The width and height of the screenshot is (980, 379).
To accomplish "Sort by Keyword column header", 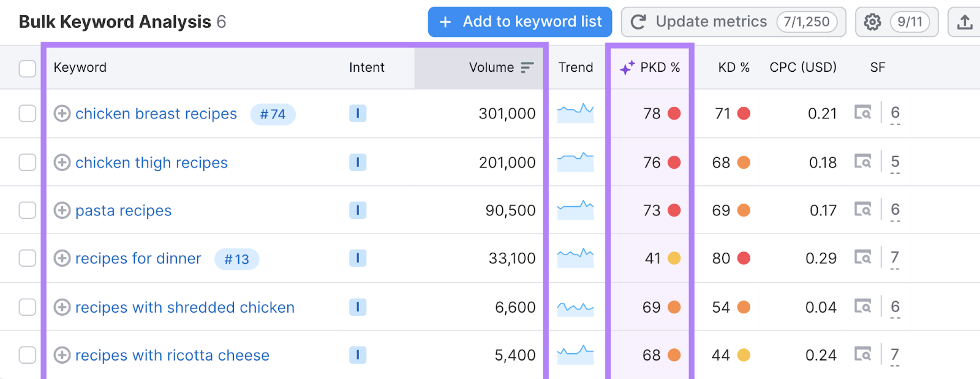I will (80, 67).
